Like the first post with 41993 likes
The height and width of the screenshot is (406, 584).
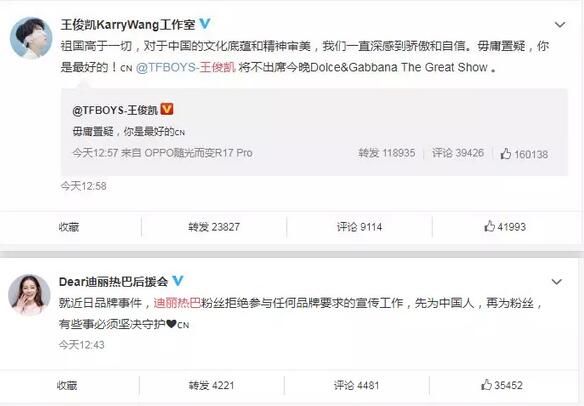point(505,226)
